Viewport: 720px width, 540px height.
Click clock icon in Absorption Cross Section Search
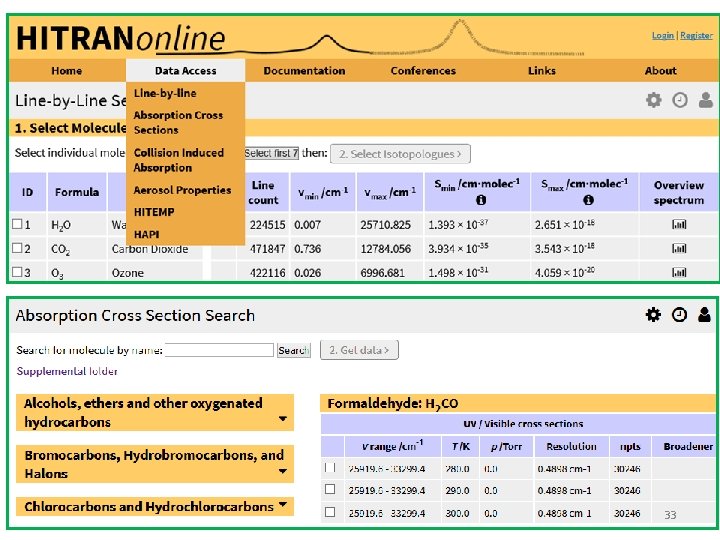coord(680,315)
